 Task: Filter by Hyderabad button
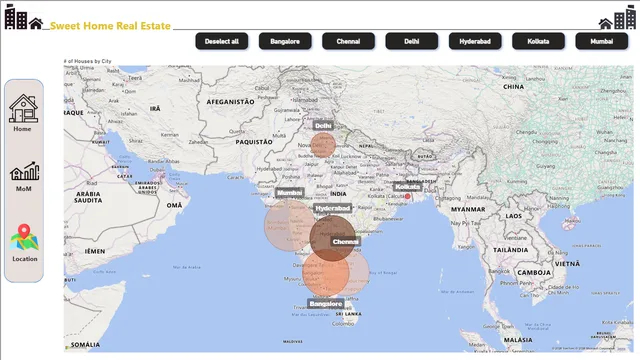pos(475,41)
